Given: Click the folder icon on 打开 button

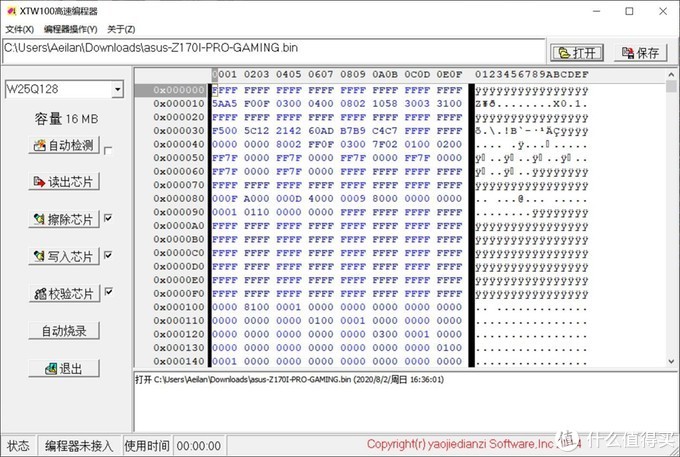Looking at the screenshot, I should (564, 53).
